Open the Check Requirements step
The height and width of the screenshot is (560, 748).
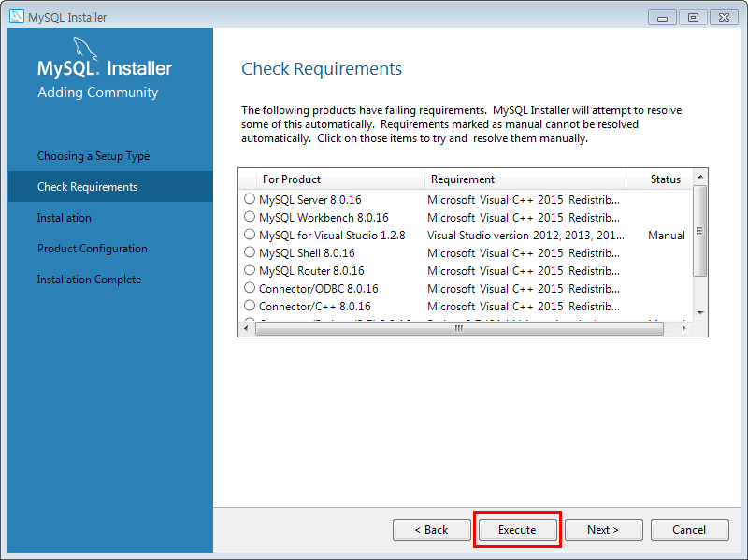tap(110, 186)
